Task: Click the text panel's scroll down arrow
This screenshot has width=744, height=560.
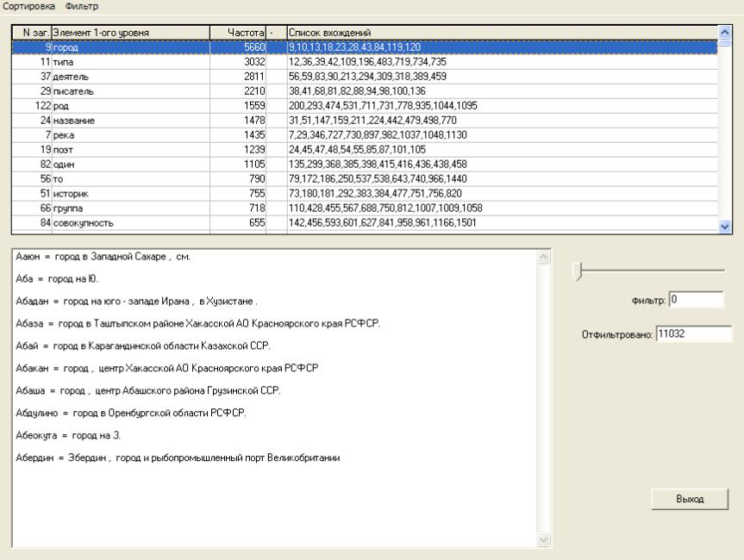Action: point(542,539)
